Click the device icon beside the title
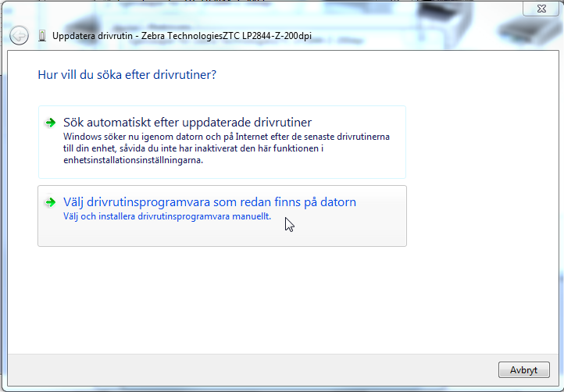Viewport: 564px width, 392px height. (x=42, y=36)
